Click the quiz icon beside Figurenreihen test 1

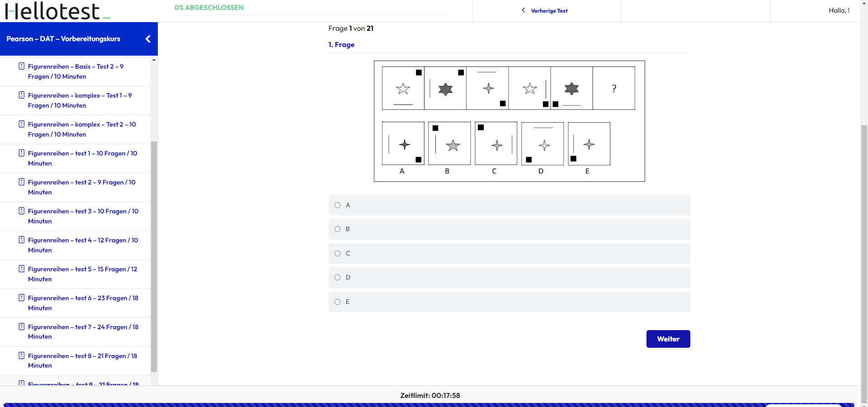coord(21,153)
